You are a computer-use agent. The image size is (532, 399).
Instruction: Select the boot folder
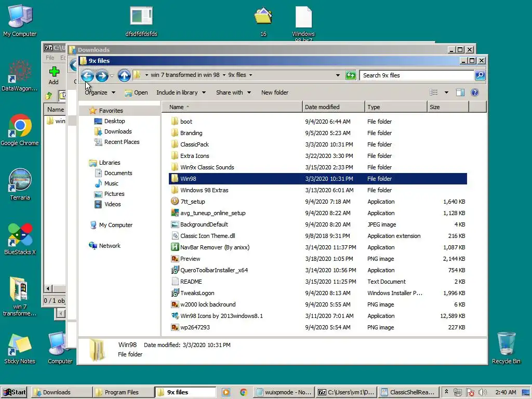pos(317,122)
